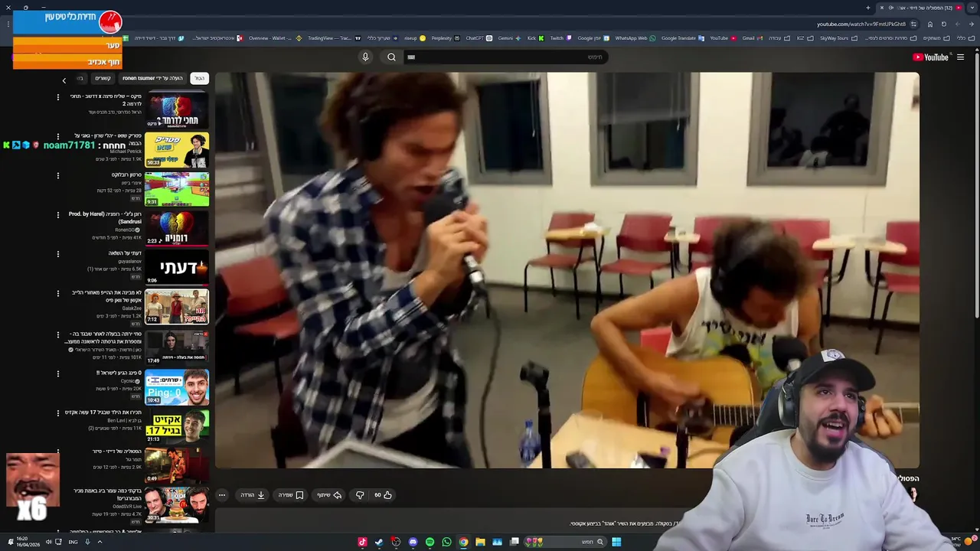Click the chevron to show more chips
Screen dimensions: 980x551
click(64, 80)
